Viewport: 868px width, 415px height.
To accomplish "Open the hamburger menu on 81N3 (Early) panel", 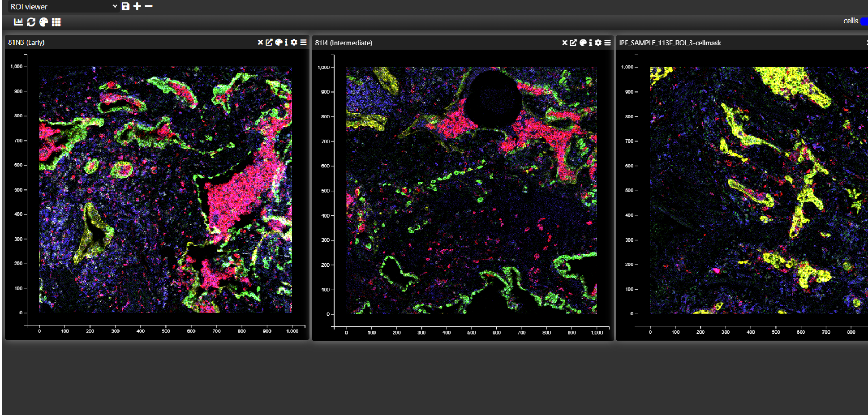I will [x=304, y=42].
